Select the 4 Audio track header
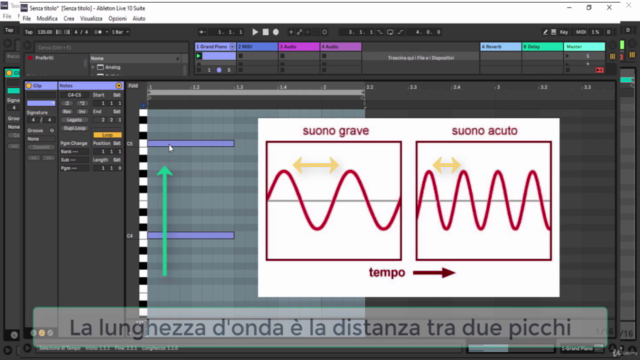This screenshot has height=360, width=640. (x=340, y=47)
